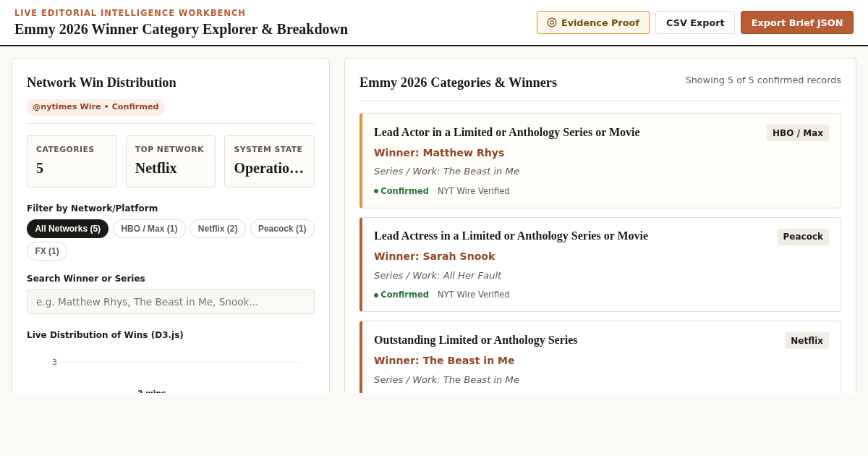Click the CSV Export button
Screen dimensions: 868x456
click(x=695, y=22)
